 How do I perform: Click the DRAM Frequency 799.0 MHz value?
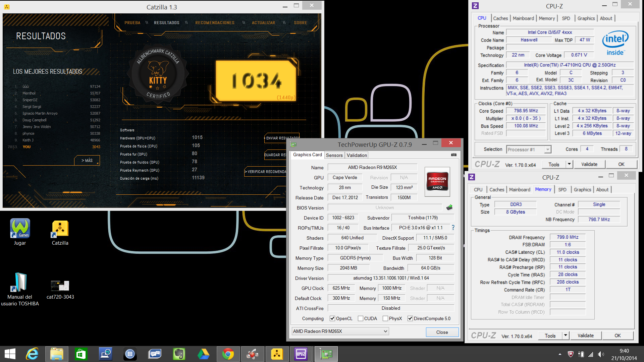pyautogui.click(x=568, y=237)
